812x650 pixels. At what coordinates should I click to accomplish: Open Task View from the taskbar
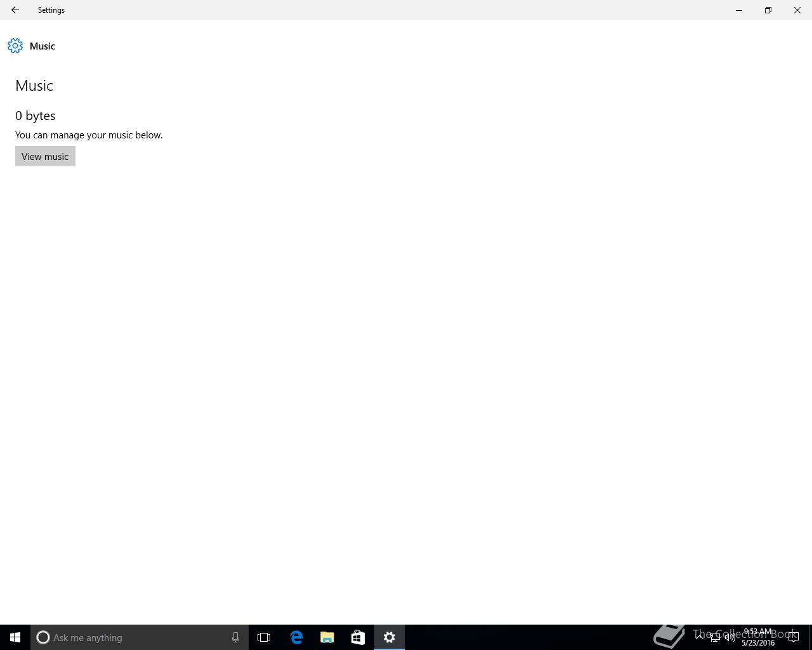[264, 637]
